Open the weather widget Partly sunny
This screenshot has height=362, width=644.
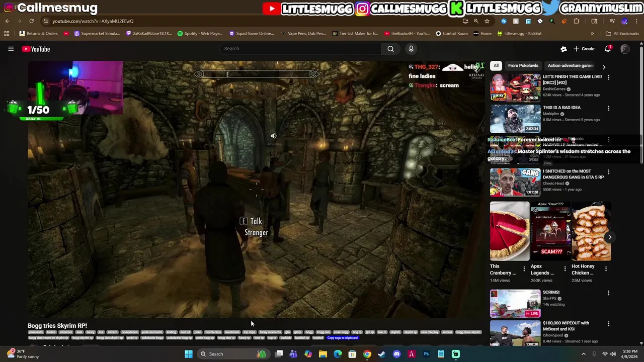tap(24, 354)
